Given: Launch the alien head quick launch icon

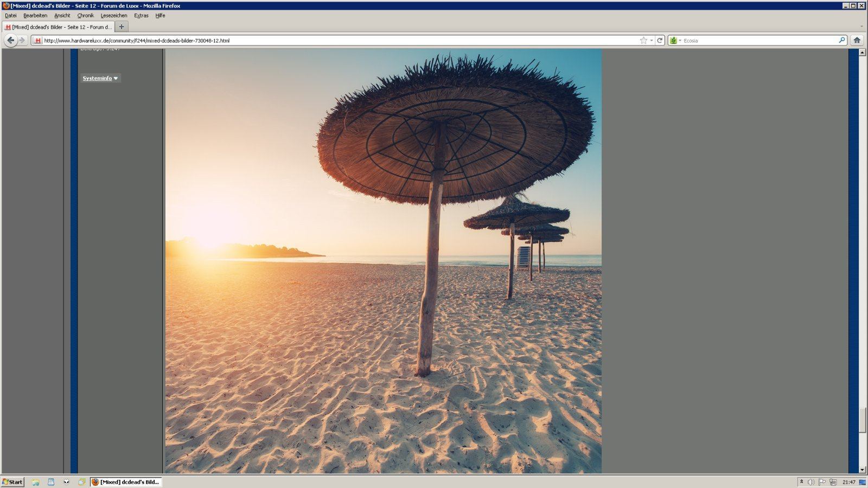Looking at the screenshot, I should pyautogui.click(x=66, y=481).
